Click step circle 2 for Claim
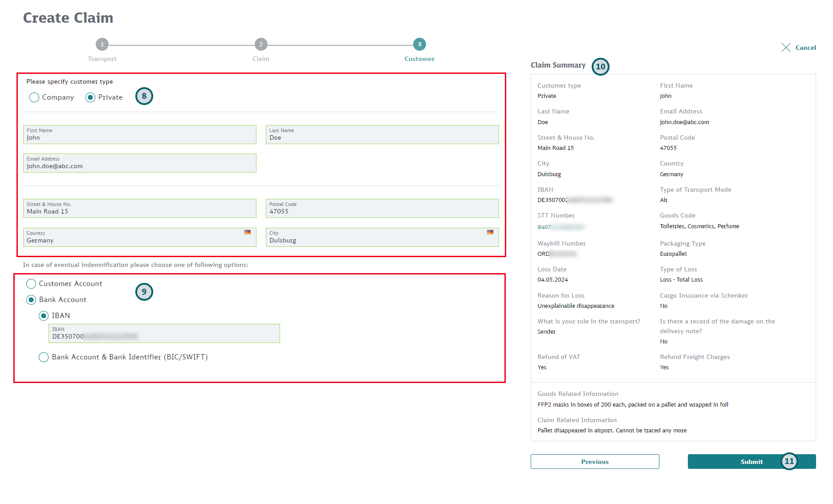 pos(260,44)
